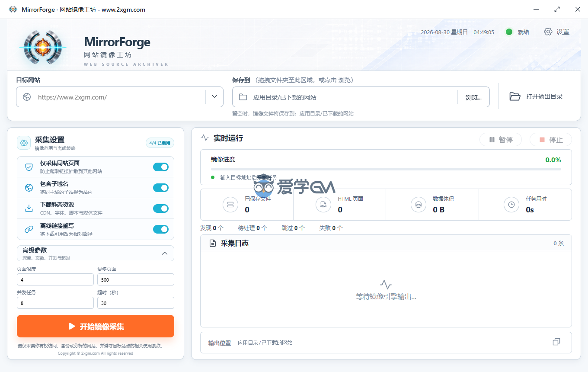Switch off 离线链接重写
The width and height of the screenshot is (588, 372).
(x=161, y=229)
